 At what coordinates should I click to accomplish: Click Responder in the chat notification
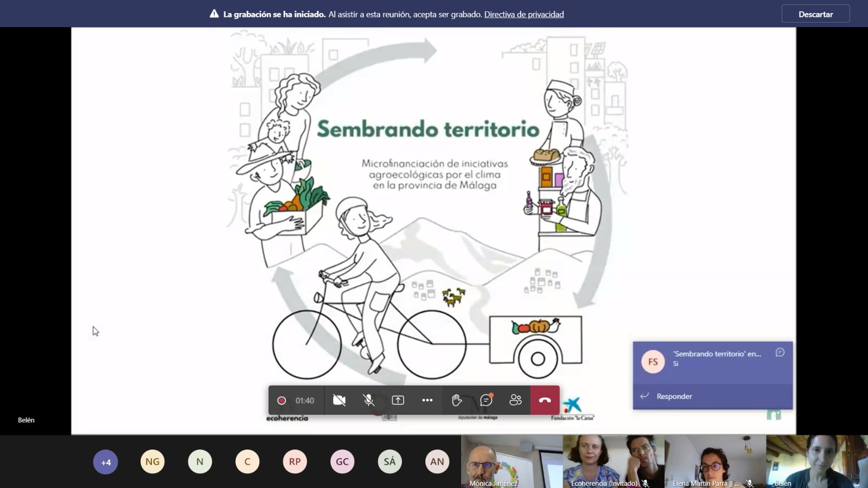[674, 396]
